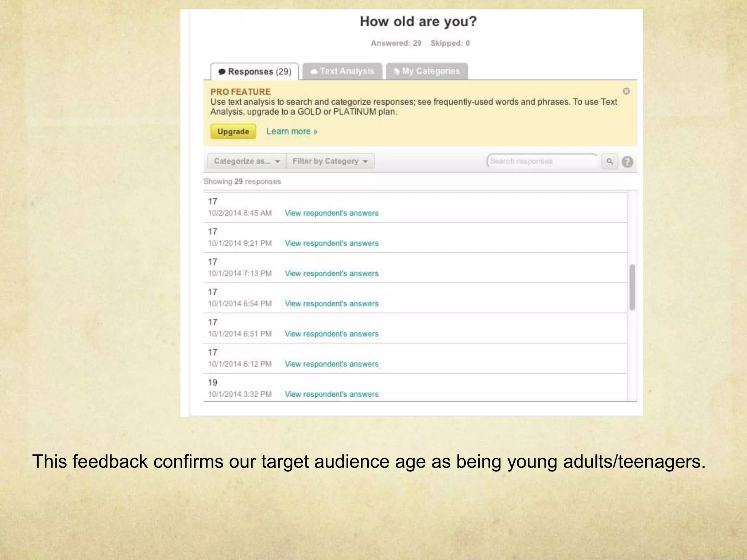Open the Text Analysis tab
The image size is (747, 560).
click(342, 71)
